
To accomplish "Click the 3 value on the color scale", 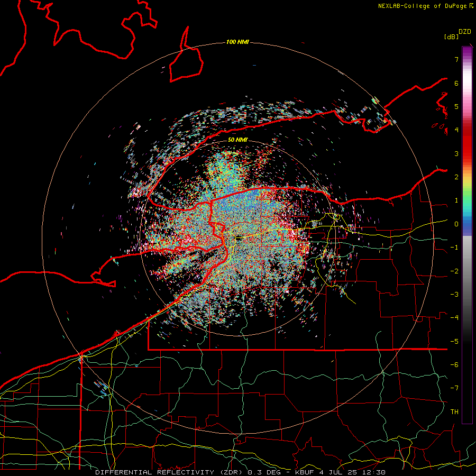I will pyautogui.click(x=456, y=153).
